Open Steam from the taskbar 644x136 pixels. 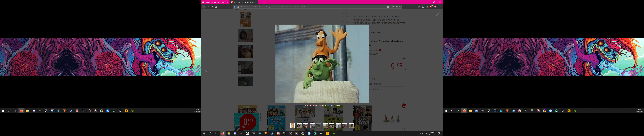pos(272,133)
